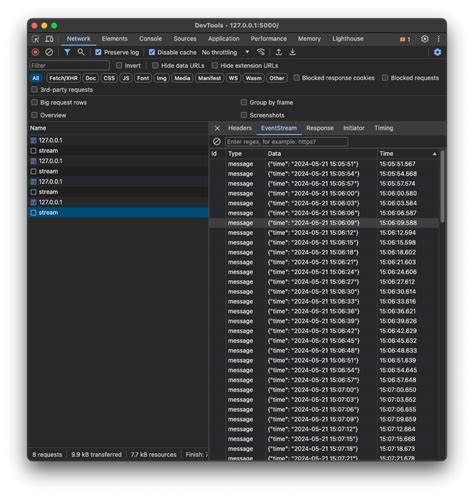Clear the network log

[49, 52]
